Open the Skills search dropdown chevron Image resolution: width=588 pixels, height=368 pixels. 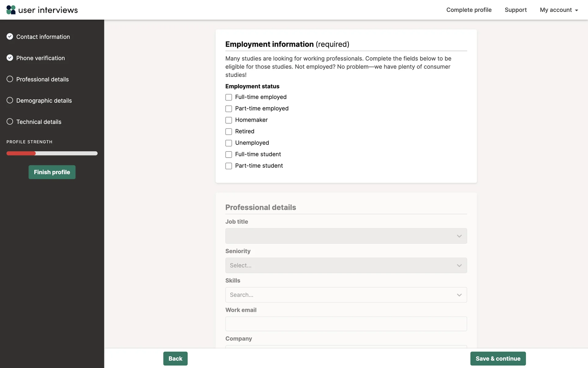point(459,295)
